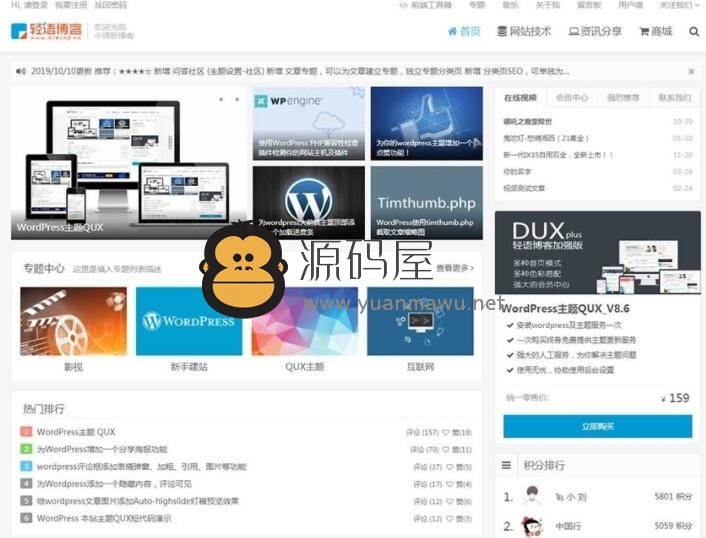Select the first carousel slide dot
The image size is (706, 538).
221,99
